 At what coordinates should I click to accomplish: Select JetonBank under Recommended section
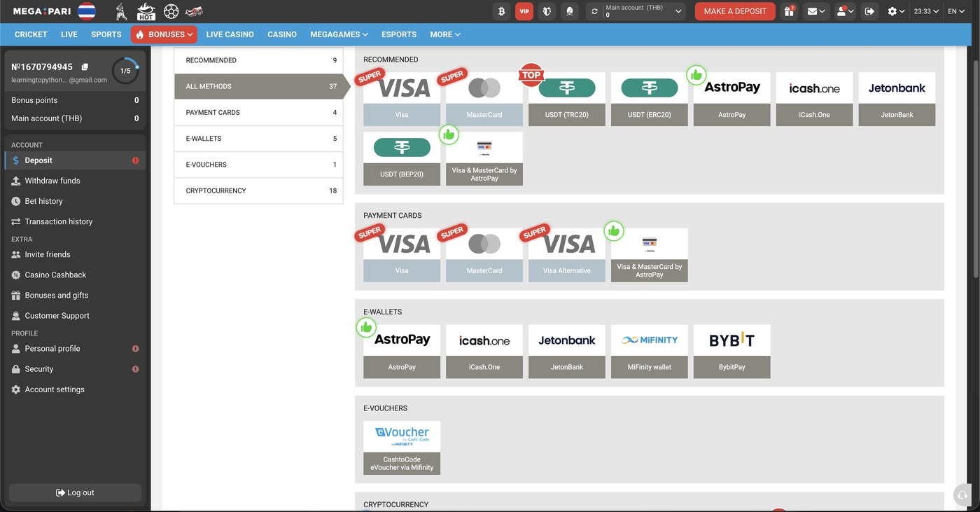897,99
